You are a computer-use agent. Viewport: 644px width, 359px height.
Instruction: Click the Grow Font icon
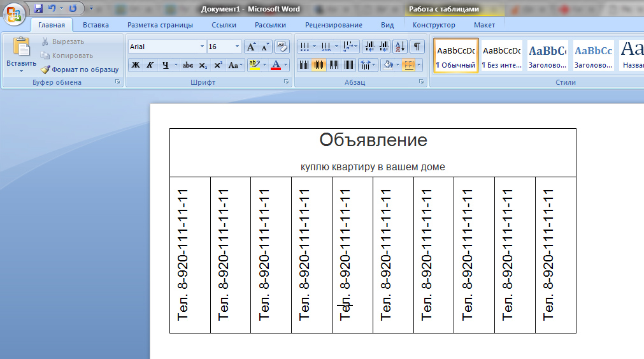click(x=251, y=47)
